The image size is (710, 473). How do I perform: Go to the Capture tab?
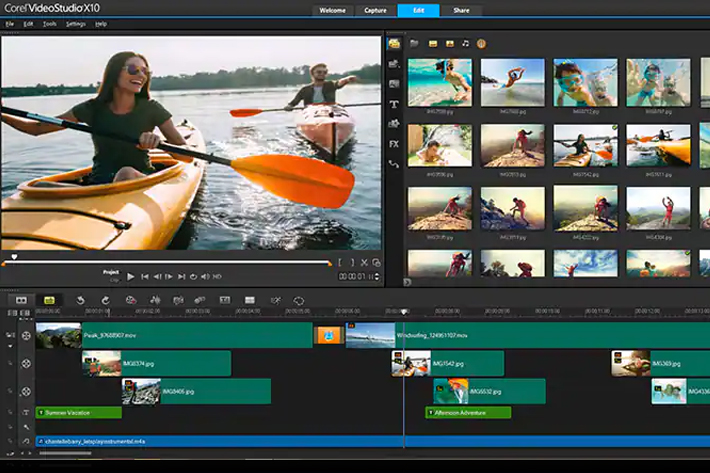click(x=376, y=10)
